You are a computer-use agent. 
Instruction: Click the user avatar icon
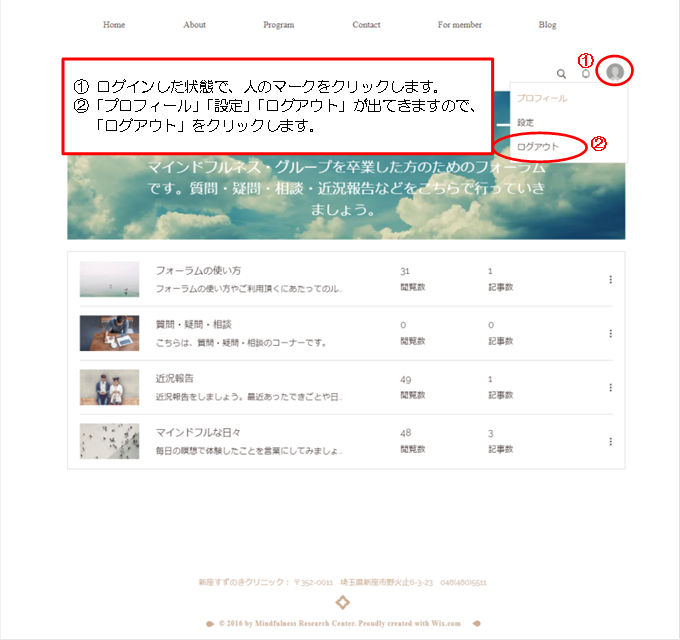(x=615, y=72)
